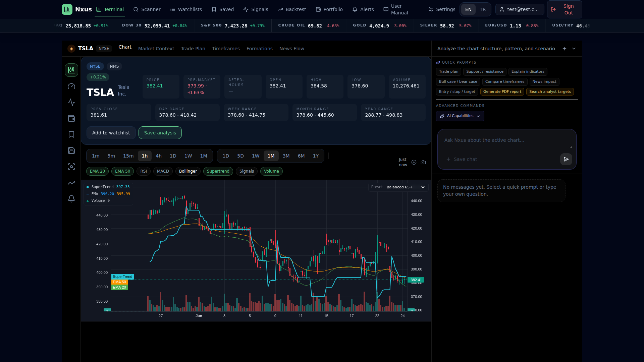Enable the Signals overlay
644x362 pixels.
click(x=247, y=171)
